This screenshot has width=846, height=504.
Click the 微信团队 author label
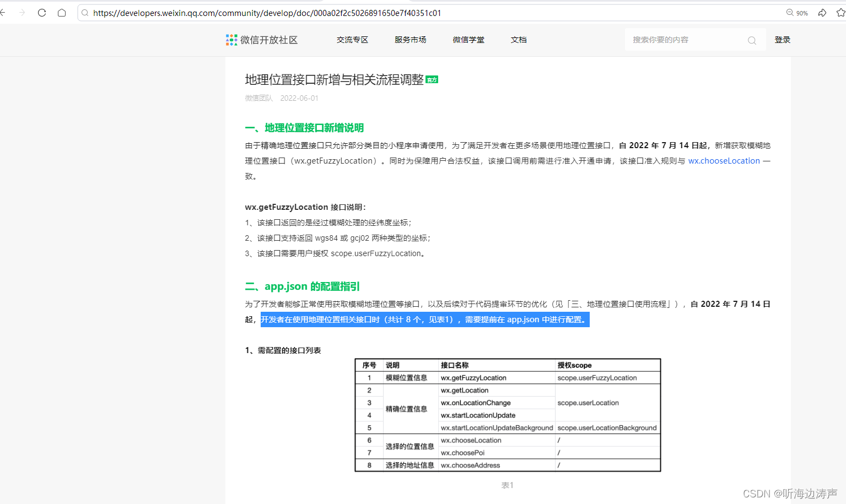258,97
